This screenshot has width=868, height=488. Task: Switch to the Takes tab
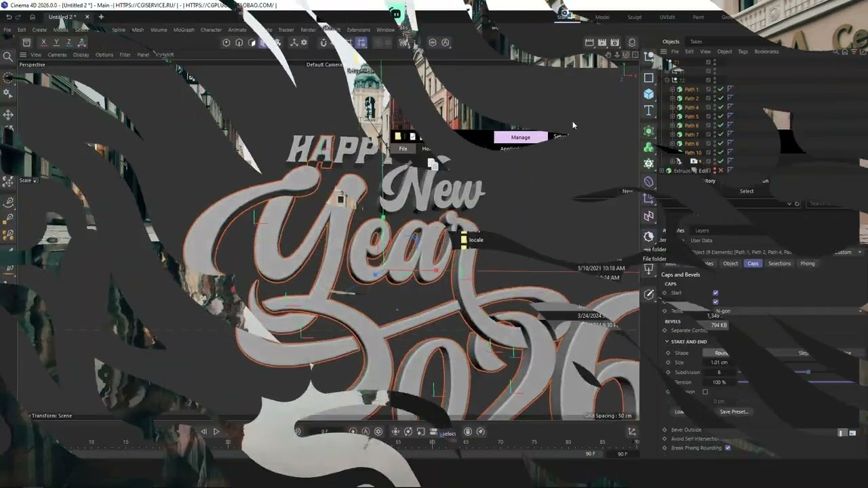pyautogui.click(x=696, y=41)
